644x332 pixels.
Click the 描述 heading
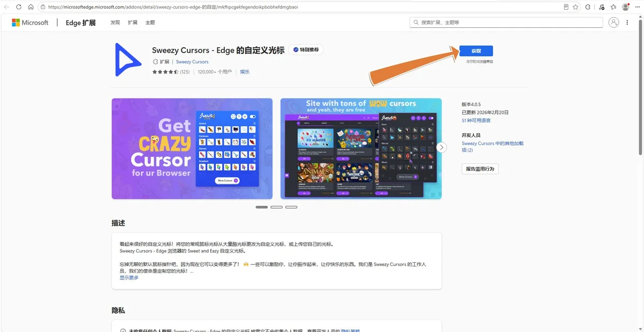pyautogui.click(x=118, y=223)
